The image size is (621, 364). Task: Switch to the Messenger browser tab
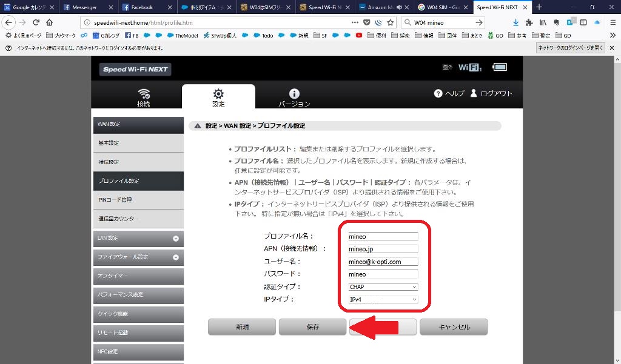89,7
